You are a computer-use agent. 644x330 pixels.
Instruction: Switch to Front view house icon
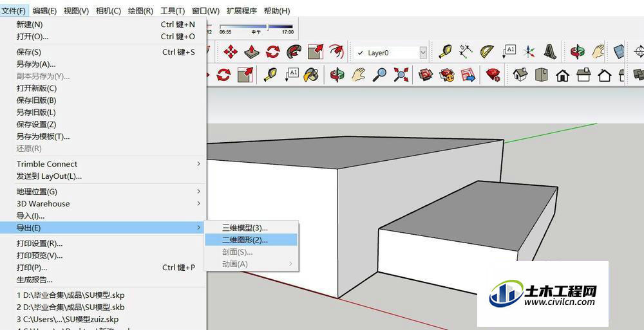(x=563, y=75)
